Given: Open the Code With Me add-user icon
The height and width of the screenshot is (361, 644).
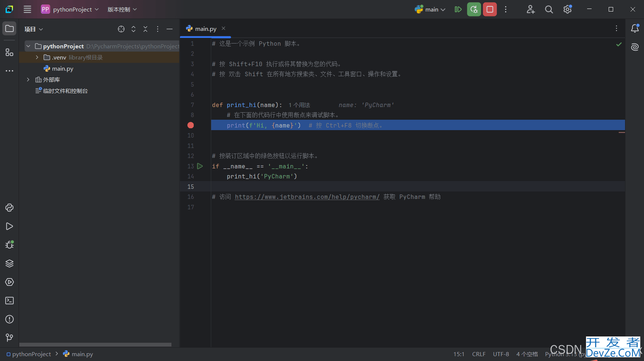Looking at the screenshot, I should point(531,9).
